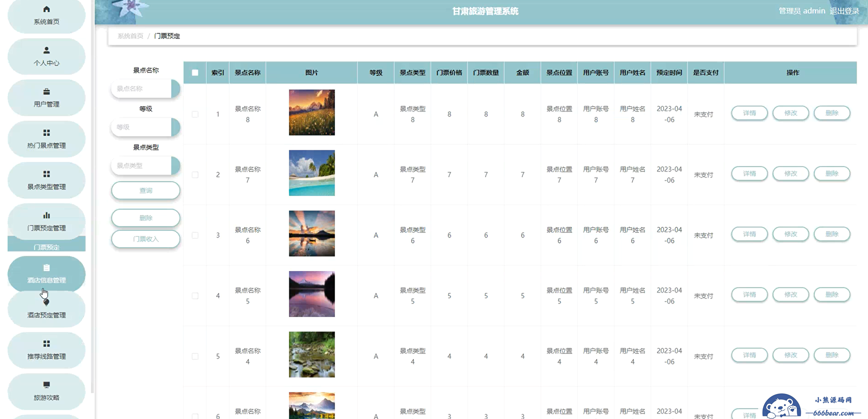The width and height of the screenshot is (868, 419).
Task: Expand 热门景点管理 menu
Action: [x=47, y=139]
